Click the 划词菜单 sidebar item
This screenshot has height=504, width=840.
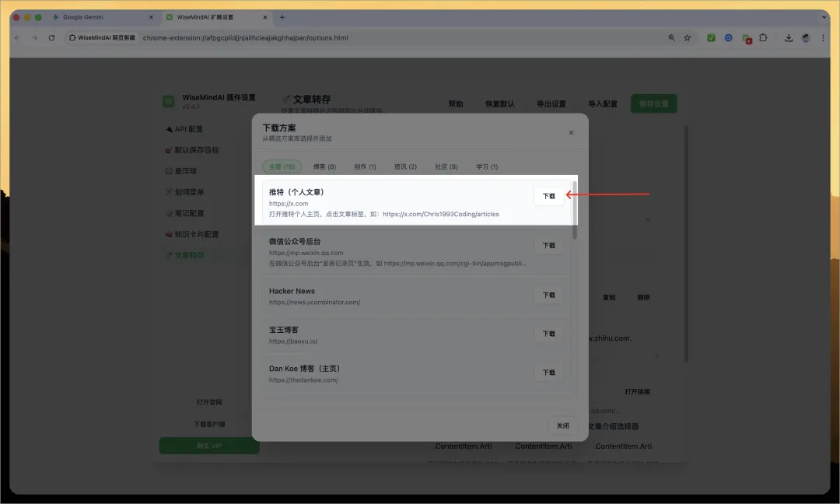coord(188,192)
